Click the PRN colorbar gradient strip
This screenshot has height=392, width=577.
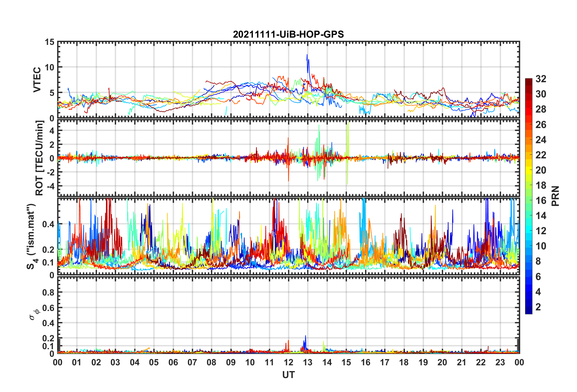(x=529, y=196)
